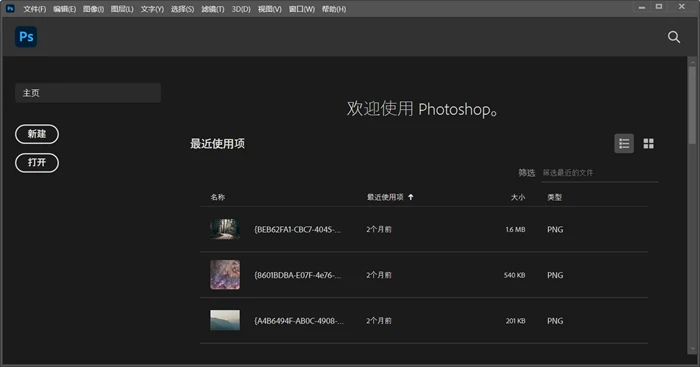Screen dimensions: 700x367
Task: Open the 文件(F) menu
Action: tap(34, 9)
